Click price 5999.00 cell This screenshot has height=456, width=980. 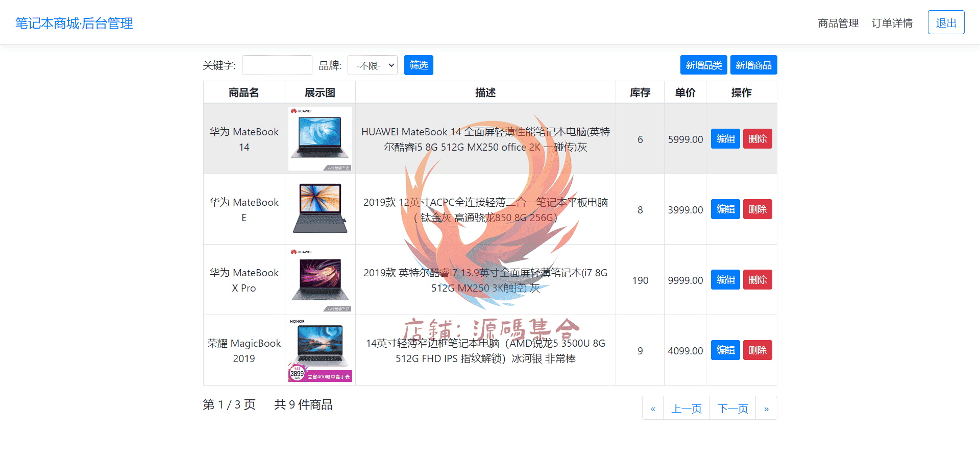[685, 139]
